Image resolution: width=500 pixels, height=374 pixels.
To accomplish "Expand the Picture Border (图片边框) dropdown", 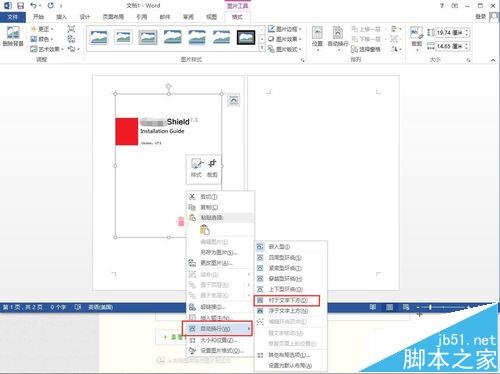I will click(285, 29).
